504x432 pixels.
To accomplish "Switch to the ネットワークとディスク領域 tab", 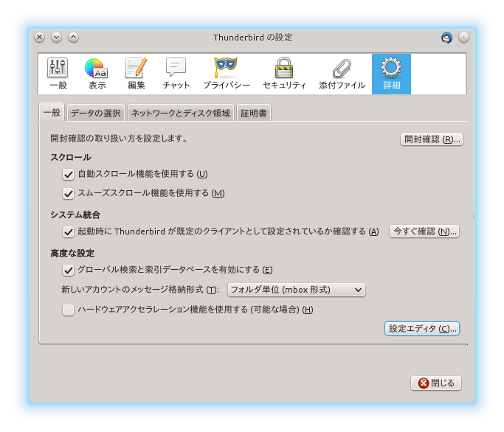I will click(181, 113).
